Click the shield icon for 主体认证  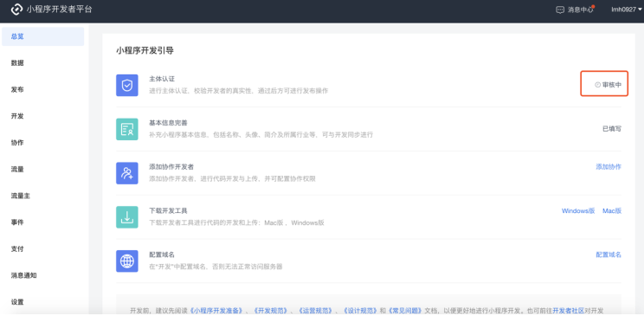pos(127,85)
